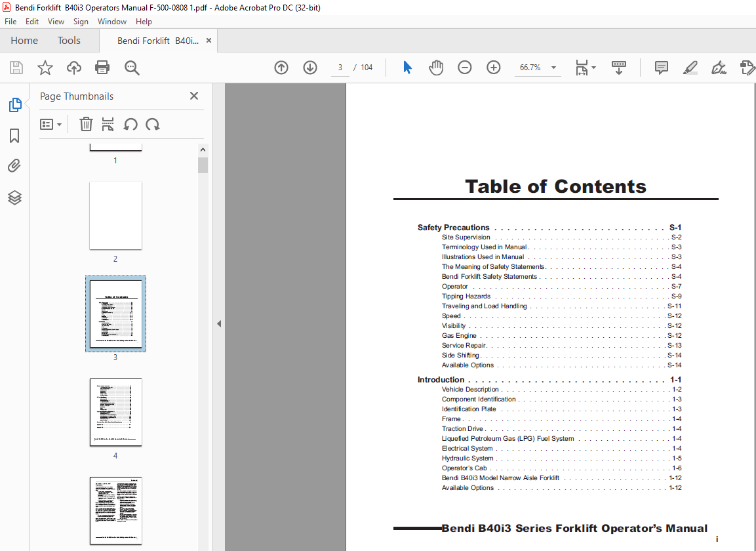Click 'Site Supervision' contents entry
The height and width of the screenshot is (551, 756).
point(466,237)
